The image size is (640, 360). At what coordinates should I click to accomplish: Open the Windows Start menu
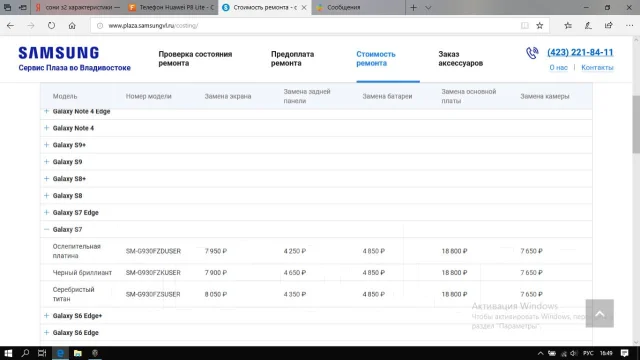pyautogui.click(x=8, y=353)
